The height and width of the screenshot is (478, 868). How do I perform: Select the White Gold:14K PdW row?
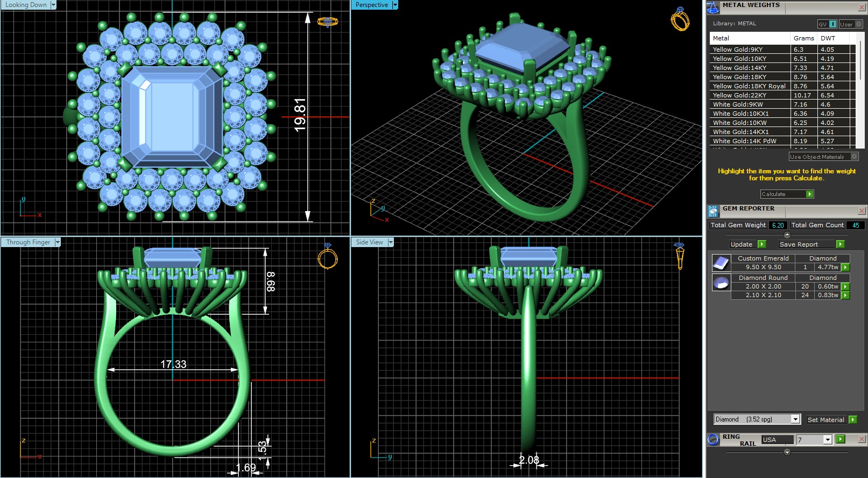click(x=783, y=141)
